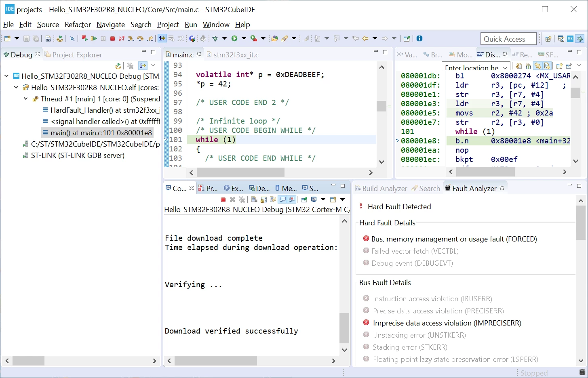Screen dimensions: 588x378
Task: Click the console Terminate red square
Action: point(223,199)
